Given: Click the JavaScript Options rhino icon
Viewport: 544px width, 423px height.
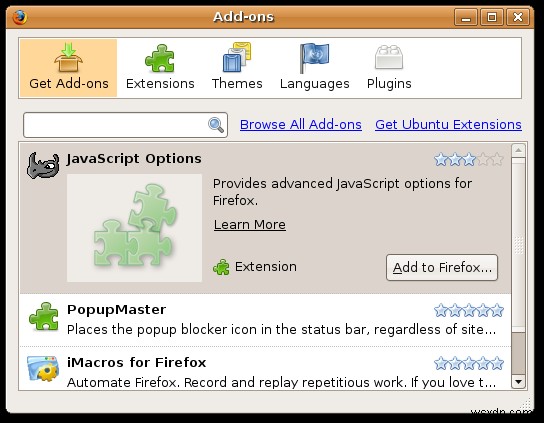Looking at the screenshot, I should (x=43, y=166).
